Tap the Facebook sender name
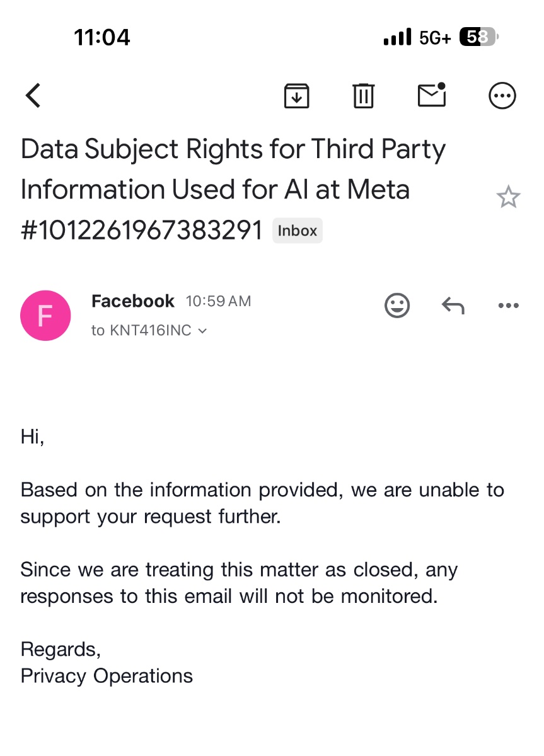Screen dimensions: 544x756 click(132, 301)
